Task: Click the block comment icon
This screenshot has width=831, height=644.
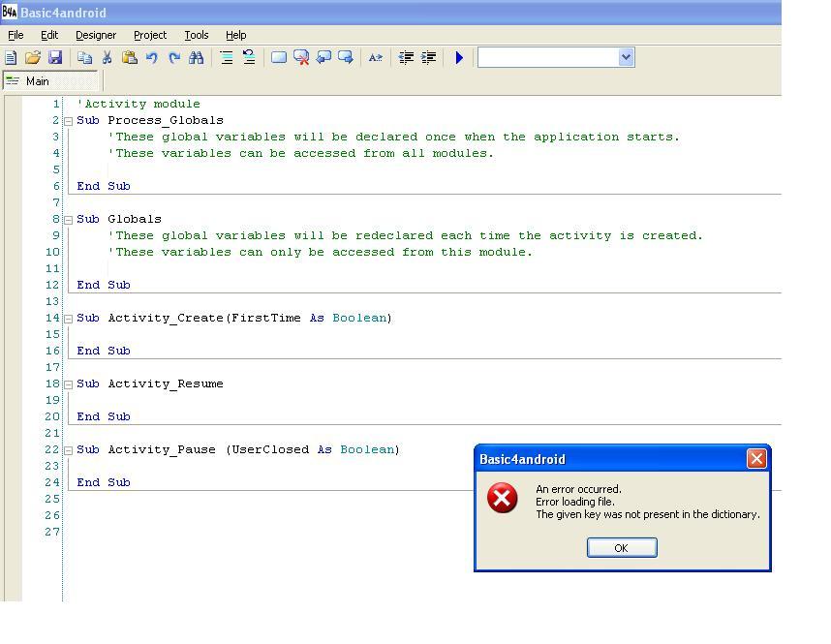Action: [x=227, y=57]
